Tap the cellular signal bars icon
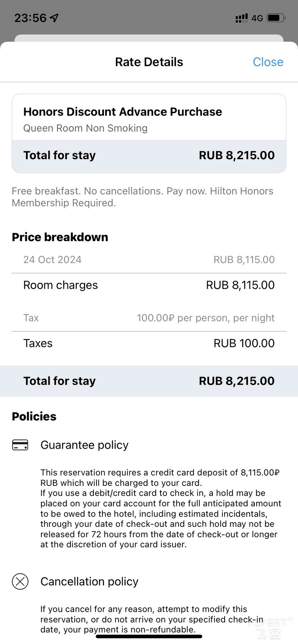This screenshot has height=644, width=298. pos(241,18)
